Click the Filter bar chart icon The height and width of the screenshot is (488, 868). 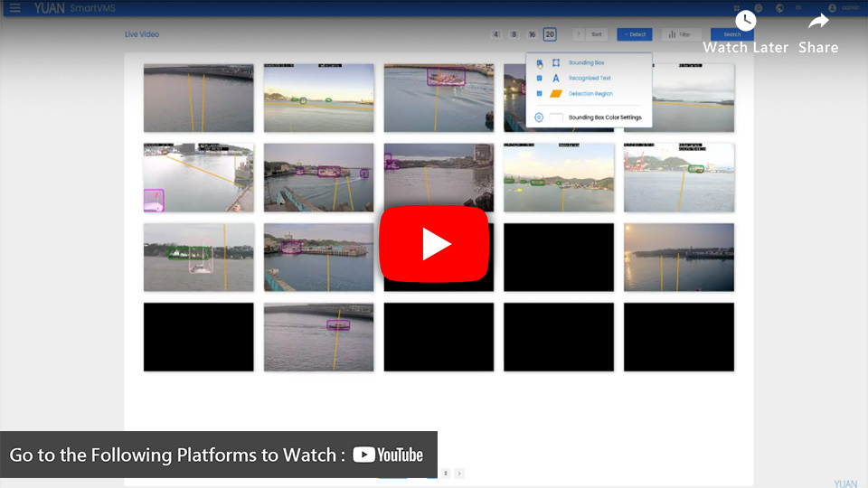click(x=672, y=34)
